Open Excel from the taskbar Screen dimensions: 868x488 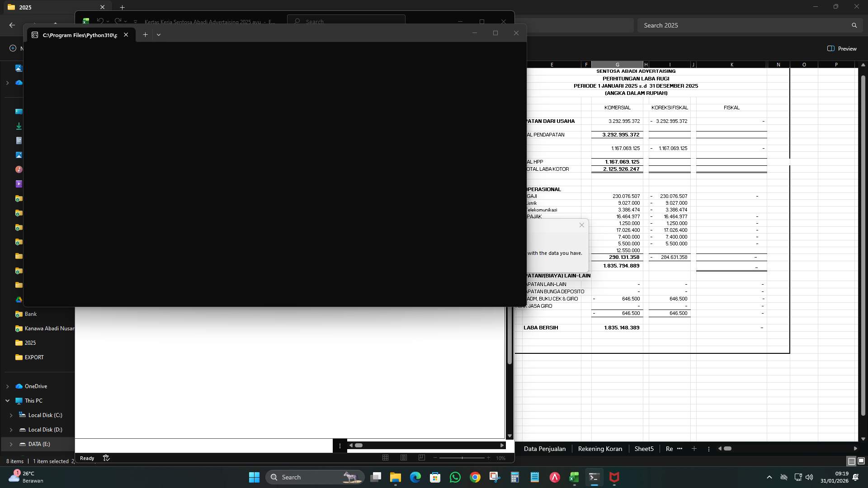point(575,477)
